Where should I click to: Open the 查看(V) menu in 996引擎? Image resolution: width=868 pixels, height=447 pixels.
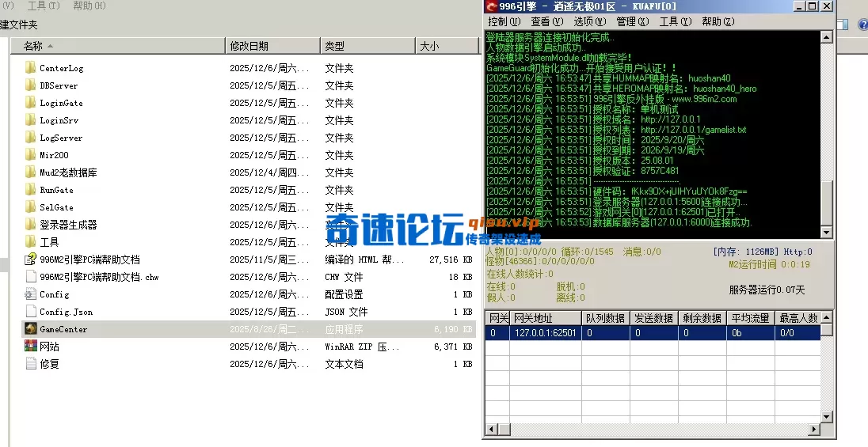(x=546, y=21)
